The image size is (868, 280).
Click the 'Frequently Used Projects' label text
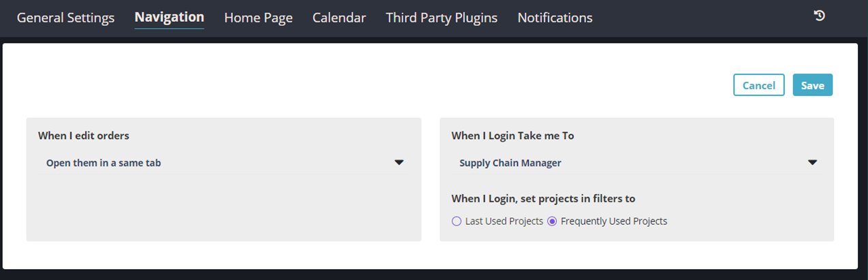(613, 221)
